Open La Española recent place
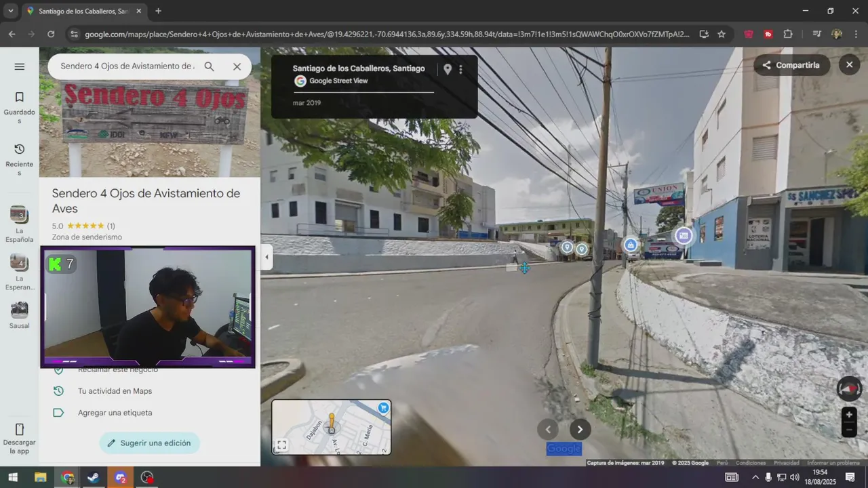Image resolution: width=868 pixels, height=488 pixels. [x=19, y=224]
